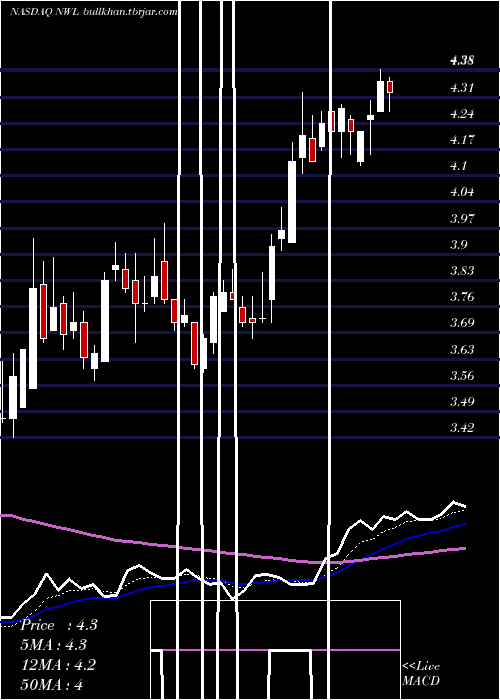Viewport: 500px width, 700px height.
Task: Click the 50MA : 4 readout
Action: click(x=51, y=684)
